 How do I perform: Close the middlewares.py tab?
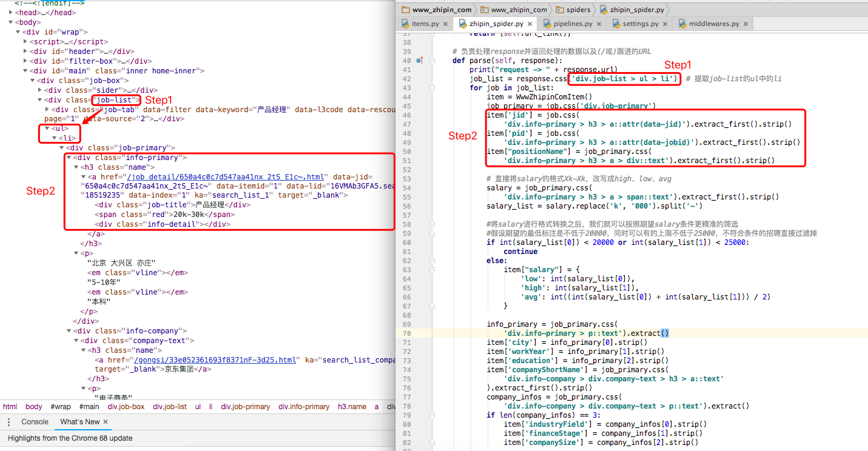745,24
